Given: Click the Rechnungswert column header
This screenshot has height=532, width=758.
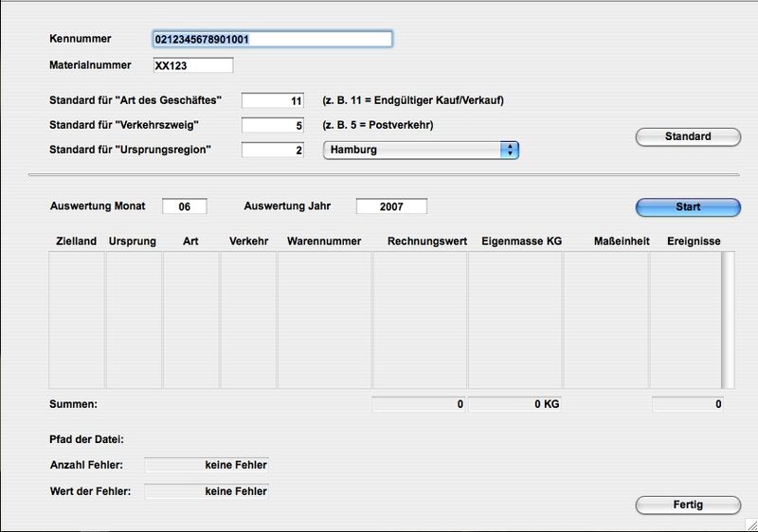Looking at the screenshot, I should 426,241.
